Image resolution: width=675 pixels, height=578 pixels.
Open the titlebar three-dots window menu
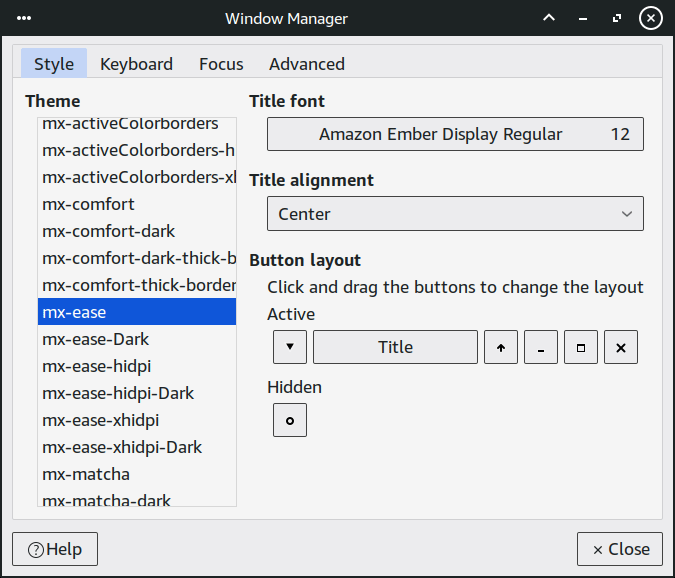pyautogui.click(x=24, y=18)
